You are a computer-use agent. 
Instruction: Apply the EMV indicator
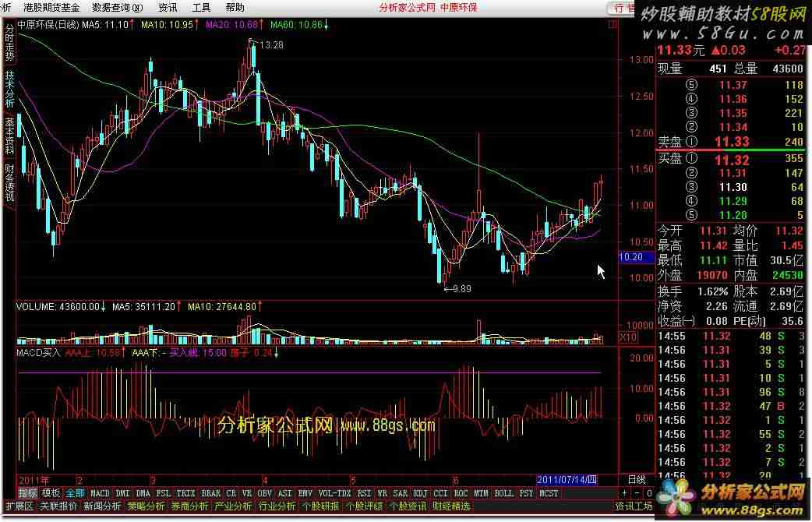point(305,493)
